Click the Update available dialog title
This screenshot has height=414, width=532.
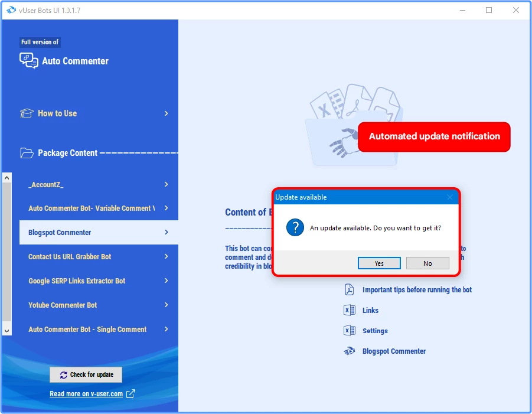pyautogui.click(x=301, y=197)
